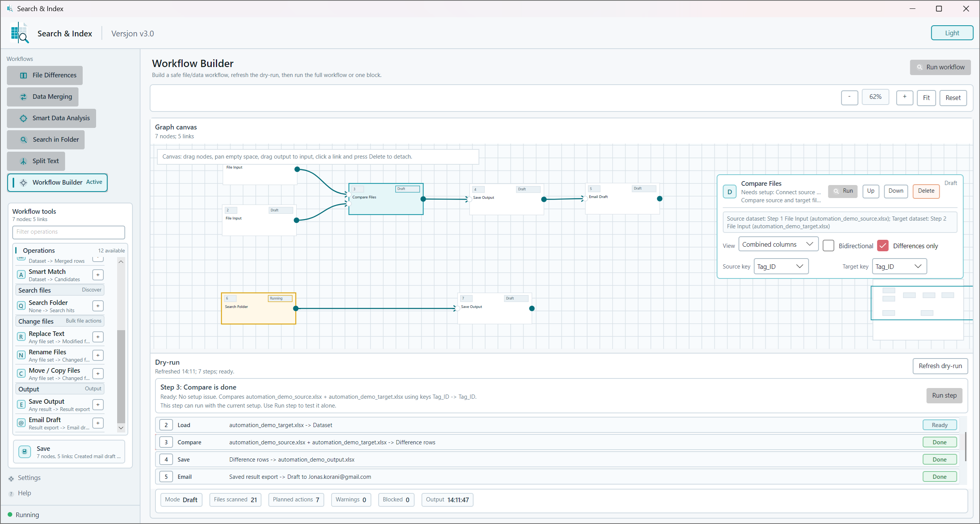Image resolution: width=980 pixels, height=524 pixels.
Task: Open the Data Merging workflow
Action: pyautogui.click(x=42, y=97)
